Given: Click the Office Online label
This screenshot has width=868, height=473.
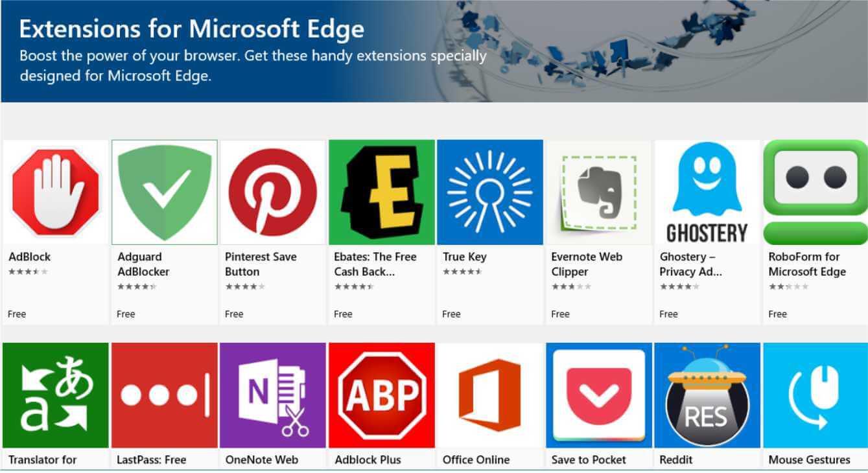Looking at the screenshot, I should click(476, 460).
